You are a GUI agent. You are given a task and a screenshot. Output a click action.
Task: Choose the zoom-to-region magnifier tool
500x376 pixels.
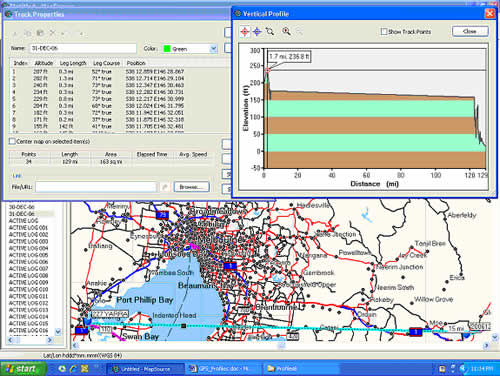click(270, 32)
